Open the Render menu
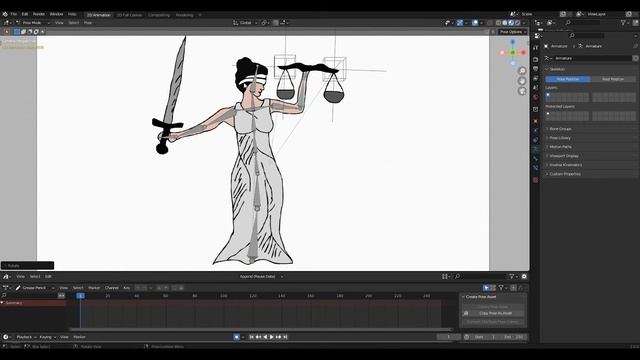This screenshot has height=360, width=640. 39,14
